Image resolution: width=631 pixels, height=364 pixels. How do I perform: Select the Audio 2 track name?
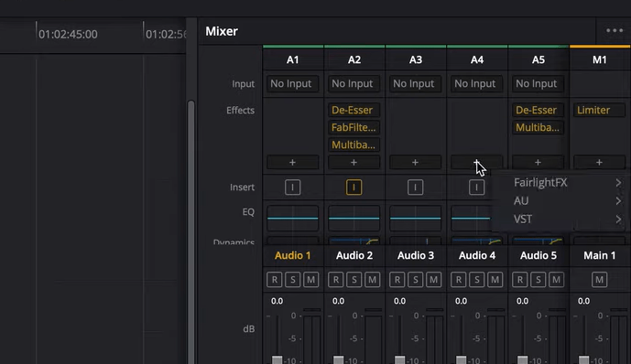pyautogui.click(x=354, y=255)
